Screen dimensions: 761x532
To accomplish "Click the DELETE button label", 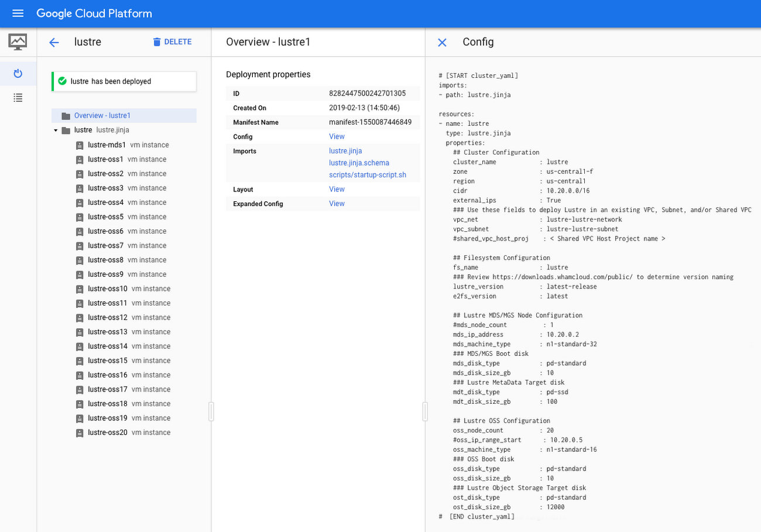I will tap(178, 42).
